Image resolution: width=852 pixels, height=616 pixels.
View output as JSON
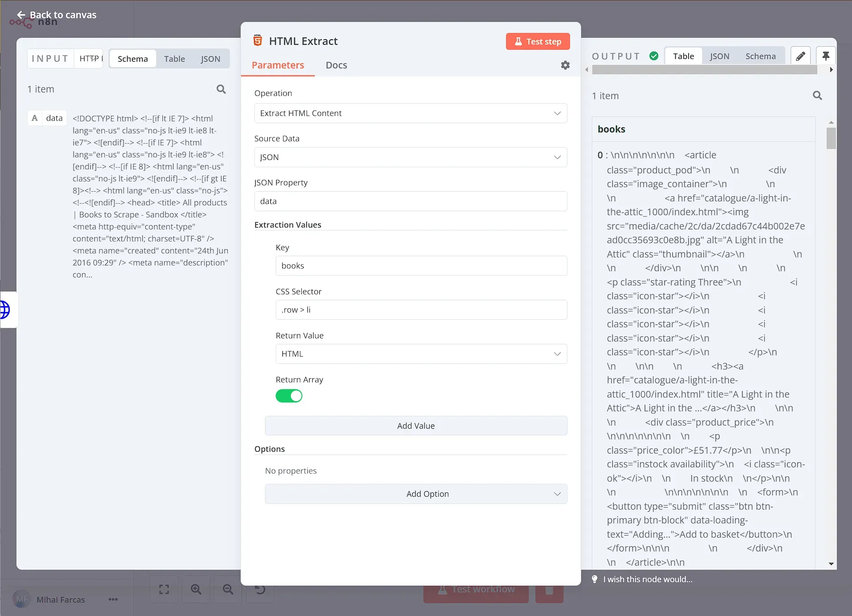719,56
